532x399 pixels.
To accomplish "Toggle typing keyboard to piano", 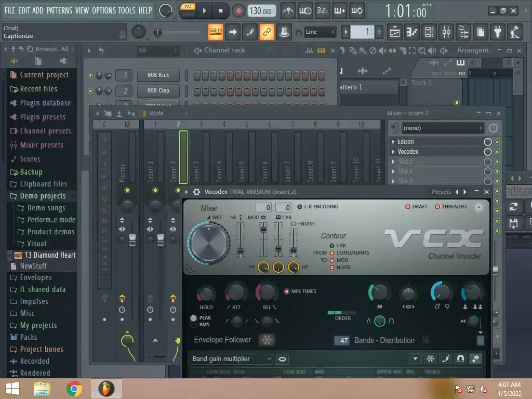I will click(x=216, y=32).
